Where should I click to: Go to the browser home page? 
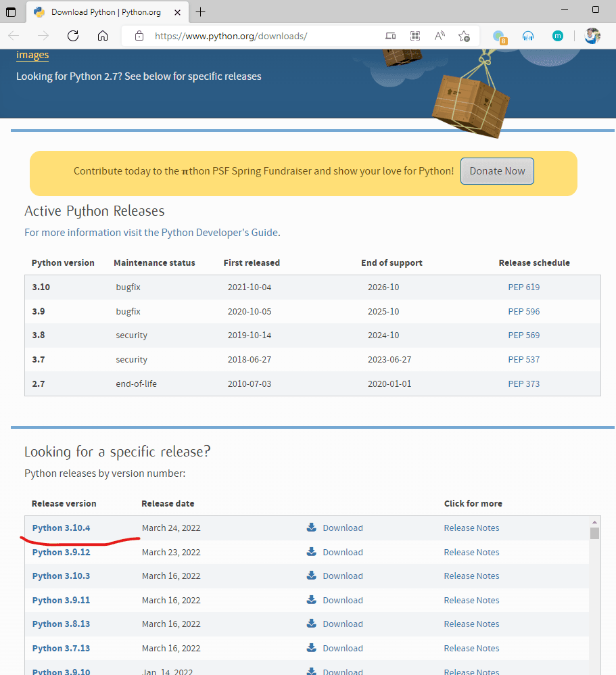[x=103, y=36]
